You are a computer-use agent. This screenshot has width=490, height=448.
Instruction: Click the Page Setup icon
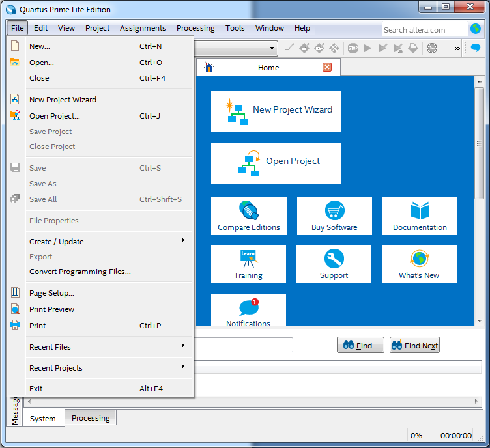click(15, 293)
